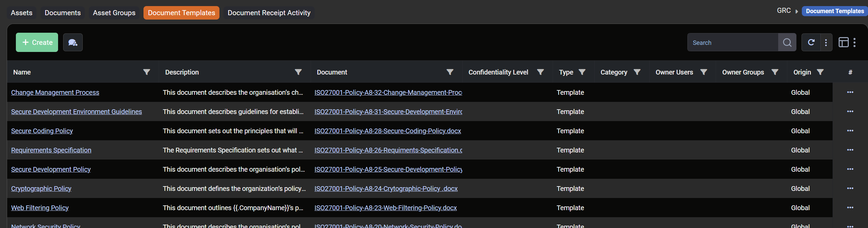868x228 pixels.
Task: Filter the Confidentiality Level column
Action: [540, 72]
